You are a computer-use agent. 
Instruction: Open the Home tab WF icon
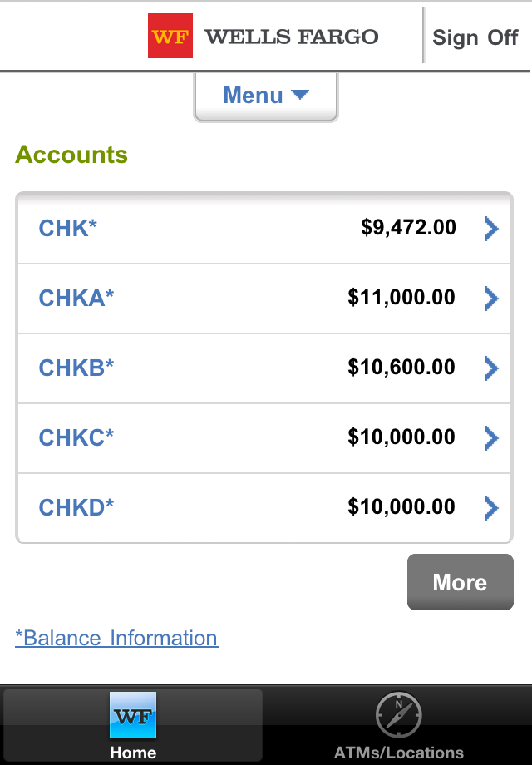(133, 715)
